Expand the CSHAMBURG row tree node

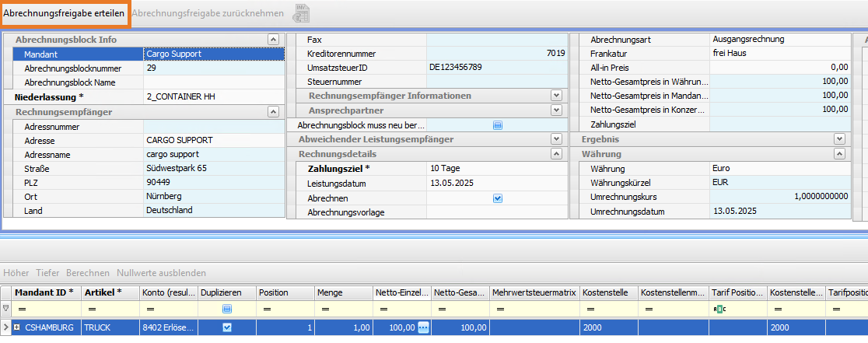[x=16, y=327]
